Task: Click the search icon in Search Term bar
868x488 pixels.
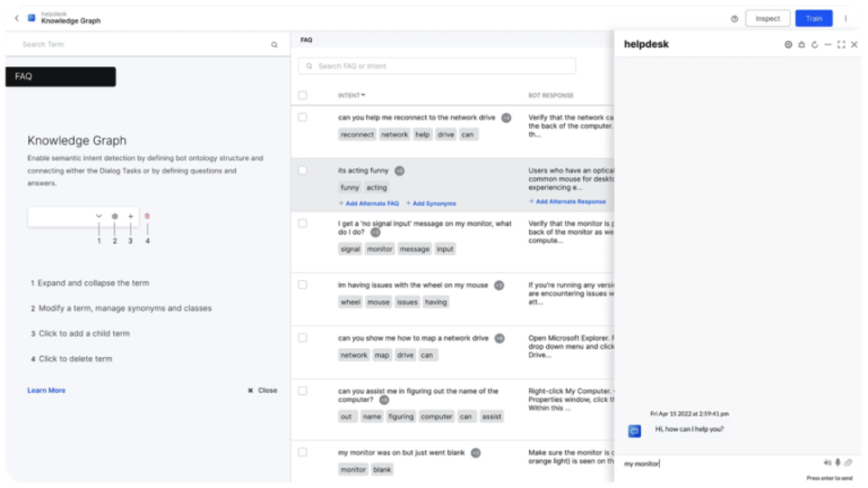Action: (275, 44)
